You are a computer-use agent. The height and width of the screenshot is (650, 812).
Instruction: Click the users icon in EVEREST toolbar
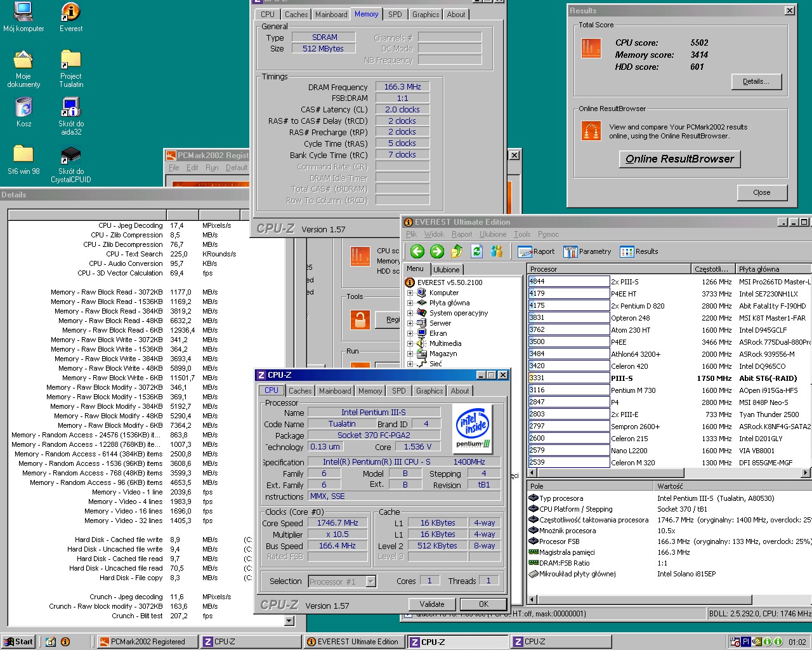click(496, 251)
